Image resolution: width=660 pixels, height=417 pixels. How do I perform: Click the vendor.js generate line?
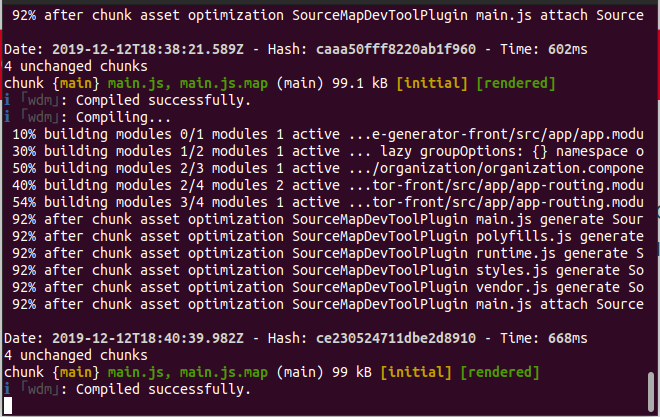click(327, 287)
